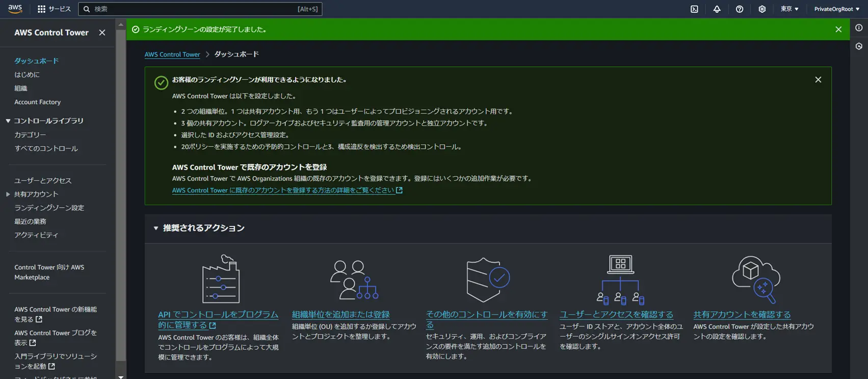Click the external link icon beside 既存のアカウントを登録する link

tap(399, 190)
